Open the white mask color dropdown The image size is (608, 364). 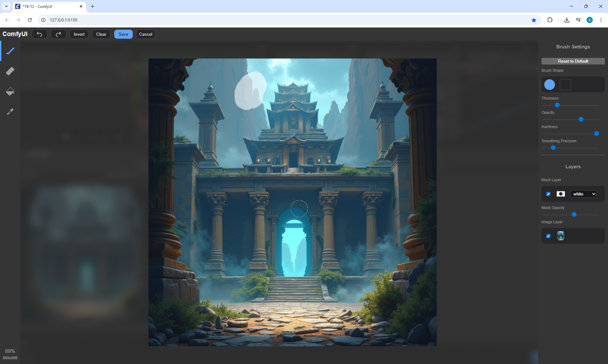(583, 194)
